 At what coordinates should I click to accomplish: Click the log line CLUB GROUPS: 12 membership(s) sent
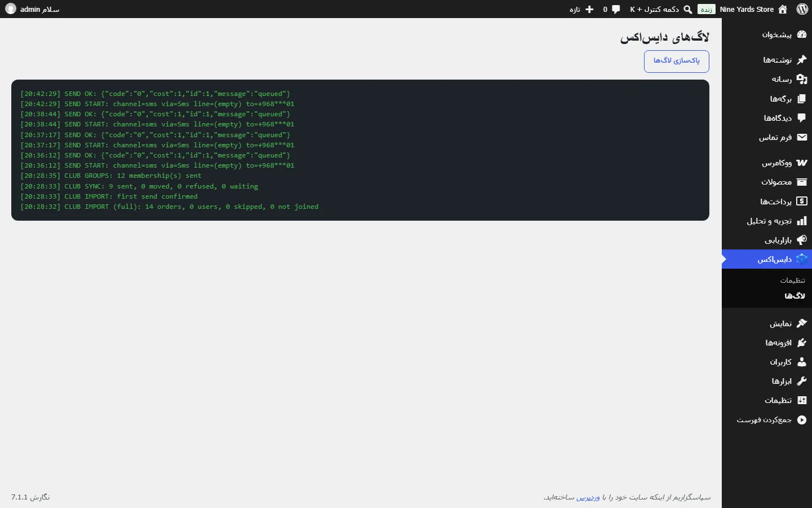coord(111,176)
